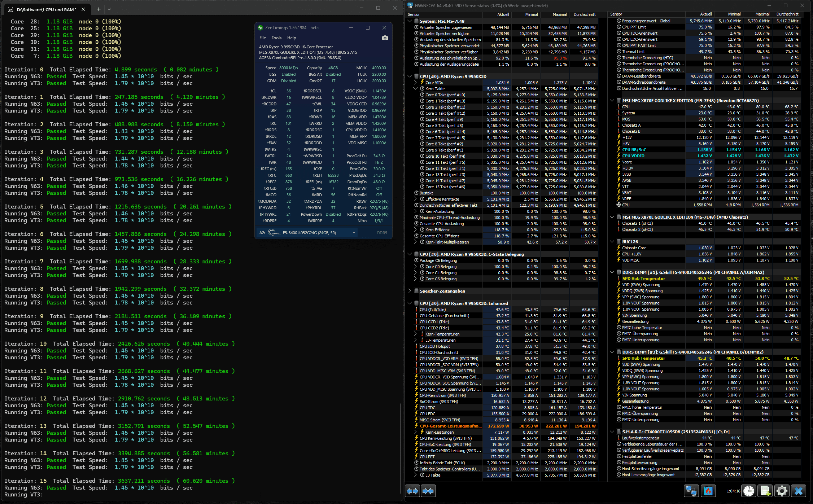
Task: Open a new terminal tab with plus button
Action: pos(99,9)
